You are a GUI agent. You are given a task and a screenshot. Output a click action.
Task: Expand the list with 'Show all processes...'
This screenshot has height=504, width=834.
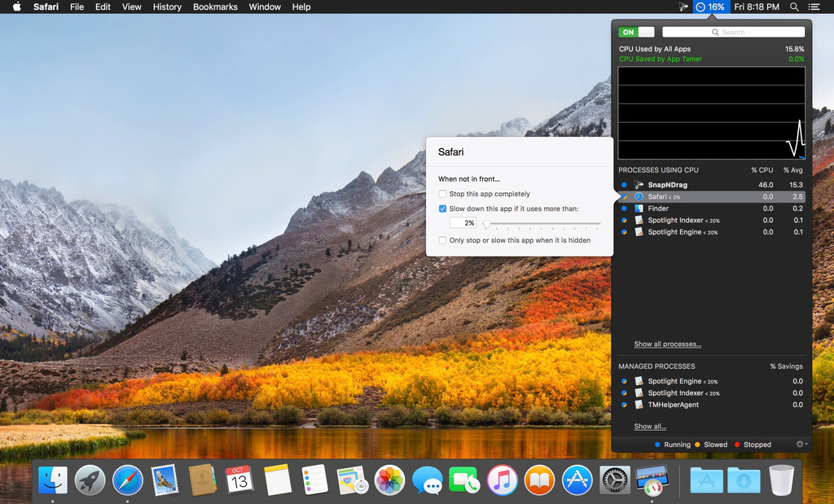tap(667, 344)
